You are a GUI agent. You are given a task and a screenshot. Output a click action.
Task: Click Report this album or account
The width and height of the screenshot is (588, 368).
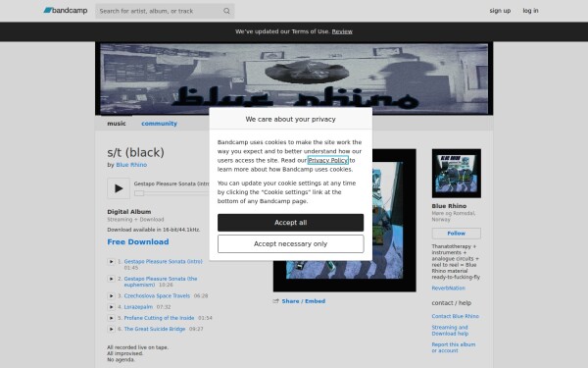pyautogui.click(x=453, y=347)
